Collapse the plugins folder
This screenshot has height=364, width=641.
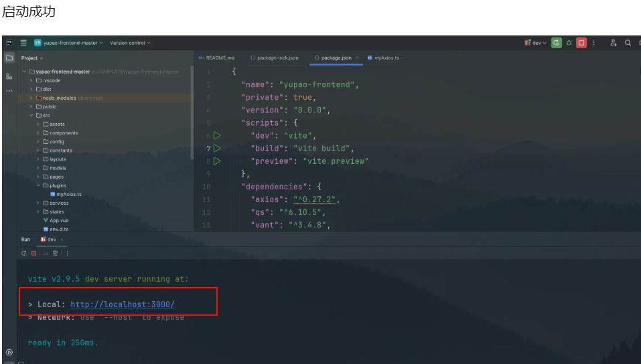(38, 185)
